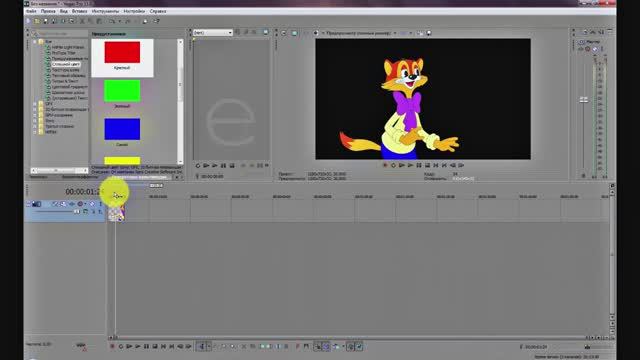Viewport: 640px width, 360px height.
Task: Toggle loop playback in timeline transport
Action: [x=121, y=347]
